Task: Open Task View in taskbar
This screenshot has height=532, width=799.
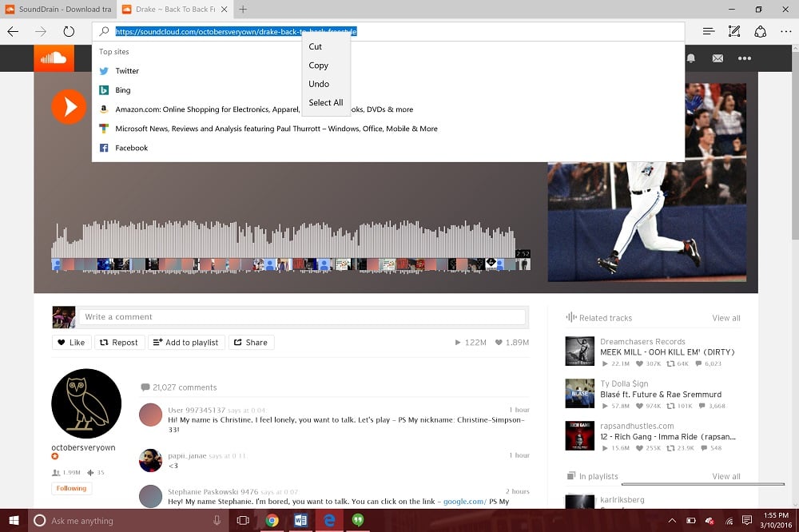Action: click(x=243, y=520)
